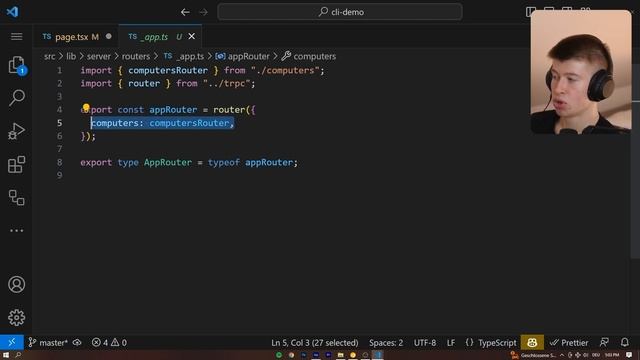This screenshot has width=640, height=360.
Task: Click "AppRouter" type name on line 8
Action: [168, 162]
